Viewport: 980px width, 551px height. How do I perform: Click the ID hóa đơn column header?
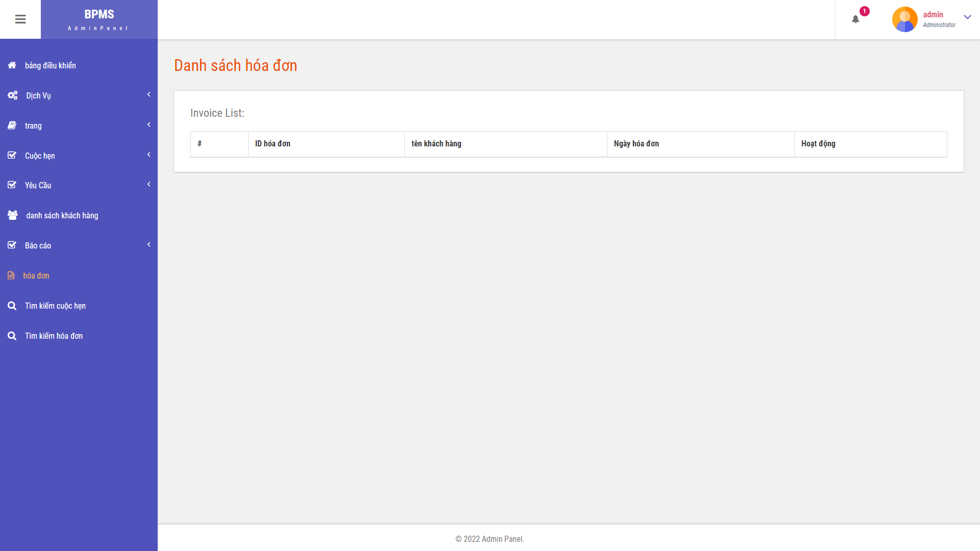(x=273, y=144)
